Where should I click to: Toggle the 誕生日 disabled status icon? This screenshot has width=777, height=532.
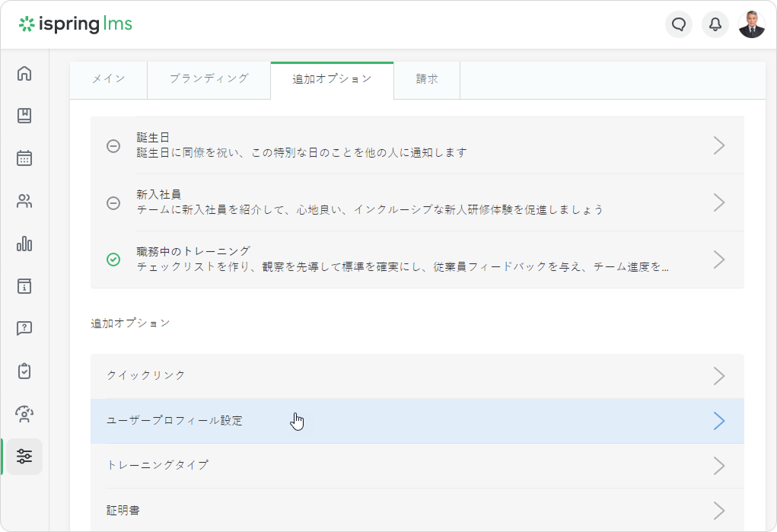[113, 145]
